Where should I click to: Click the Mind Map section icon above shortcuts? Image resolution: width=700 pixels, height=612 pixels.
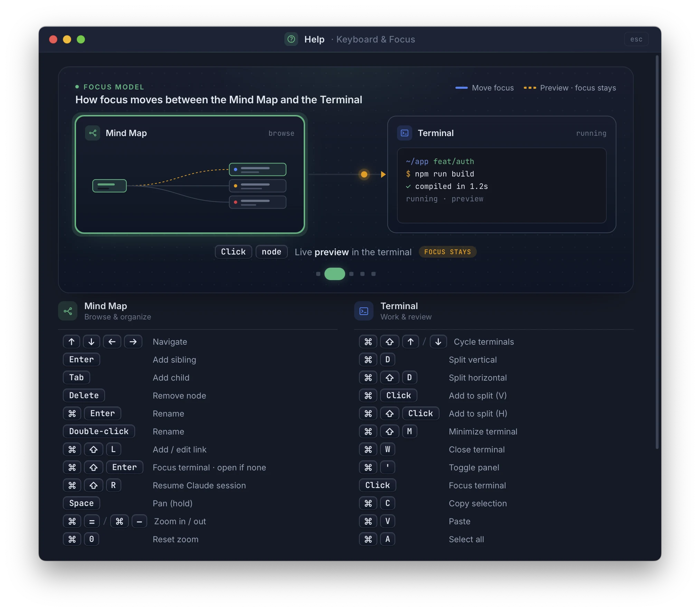tap(68, 311)
